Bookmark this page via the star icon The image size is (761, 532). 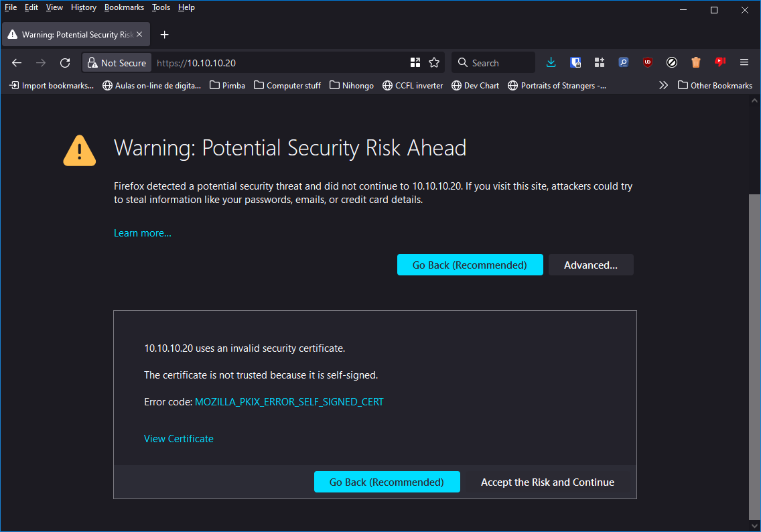click(x=434, y=62)
